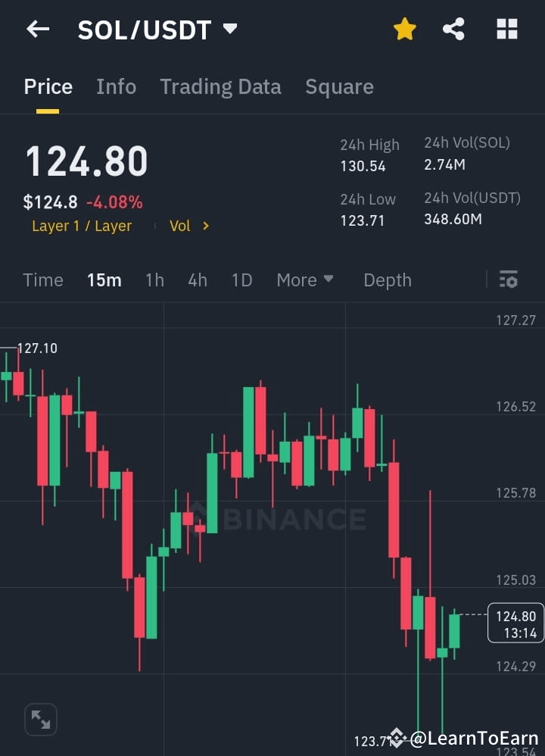Share the SOL/USDT chart
Viewport: 545px width, 756px height.
454,29
